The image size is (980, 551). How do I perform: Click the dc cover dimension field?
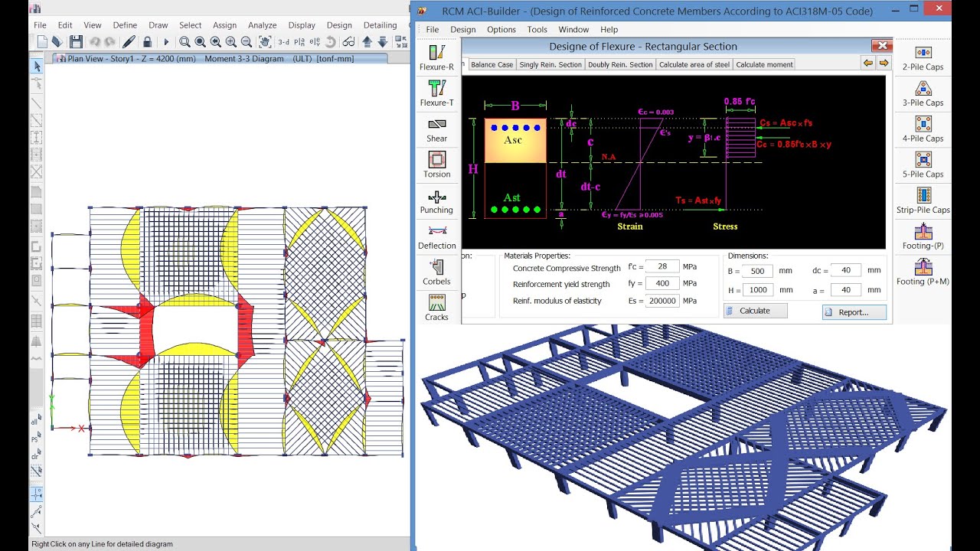pyautogui.click(x=846, y=270)
